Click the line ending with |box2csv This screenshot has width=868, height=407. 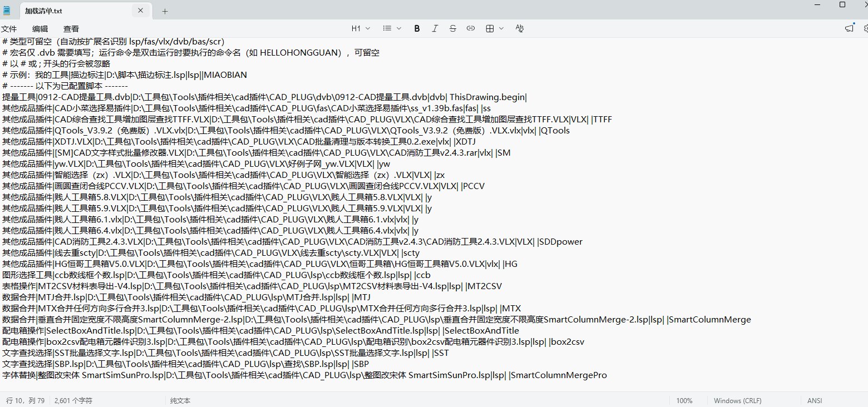[293, 342]
